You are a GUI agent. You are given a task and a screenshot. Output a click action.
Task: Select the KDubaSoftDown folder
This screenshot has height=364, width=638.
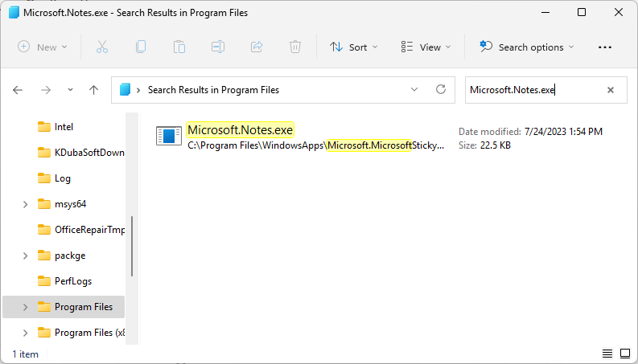point(81,153)
